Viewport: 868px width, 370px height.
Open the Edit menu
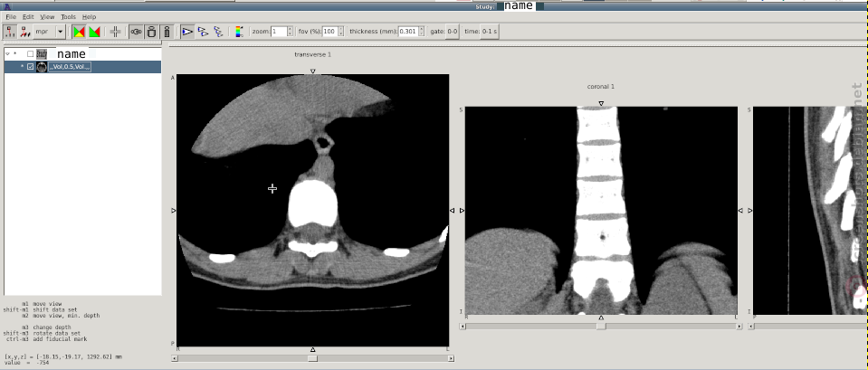(28, 17)
